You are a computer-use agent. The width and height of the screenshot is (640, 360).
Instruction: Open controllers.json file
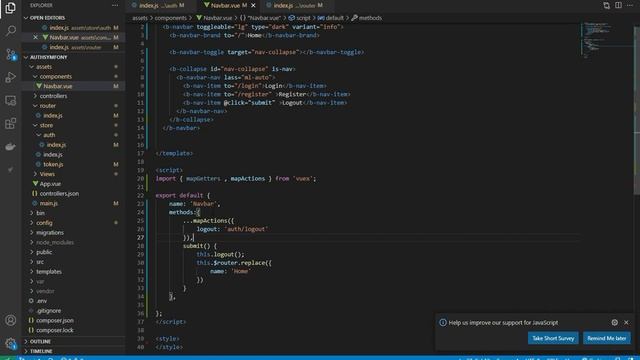pos(73,193)
